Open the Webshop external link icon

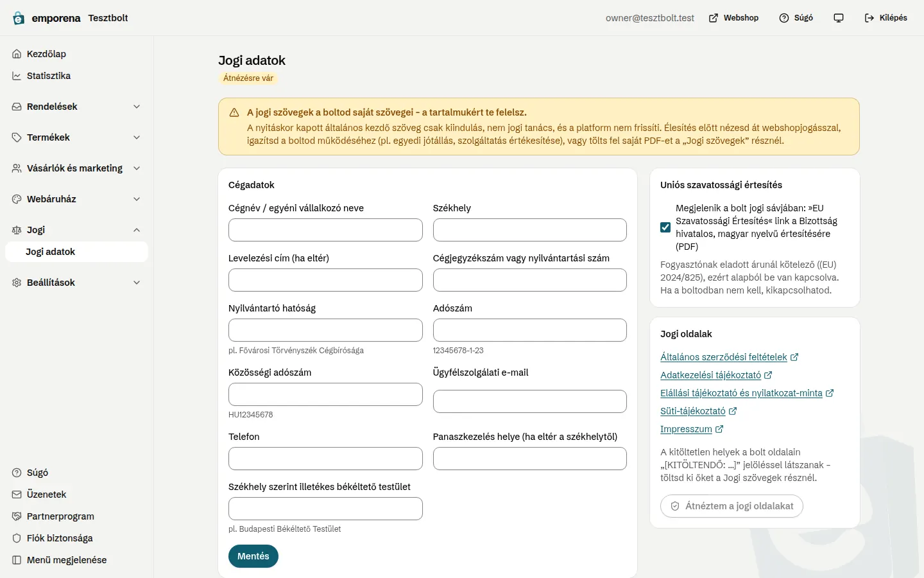pyautogui.click(x=714, y=18)
